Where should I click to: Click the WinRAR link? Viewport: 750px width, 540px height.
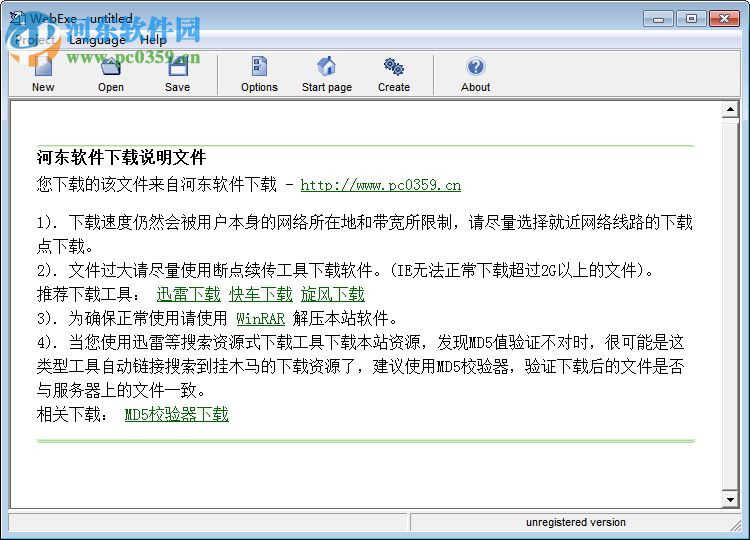(261, 319)
